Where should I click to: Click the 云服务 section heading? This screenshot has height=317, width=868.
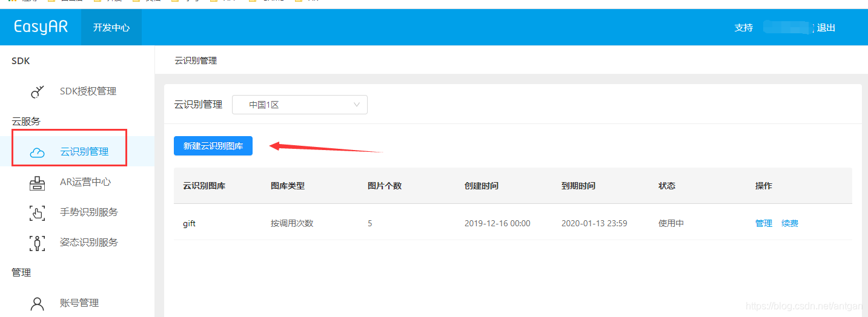pos(26,122)
